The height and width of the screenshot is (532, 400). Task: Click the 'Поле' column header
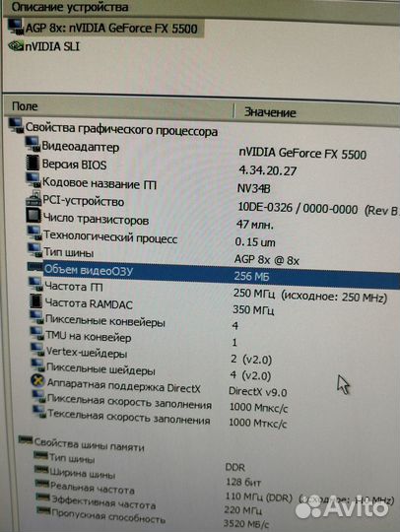click(x=25, y=106)
